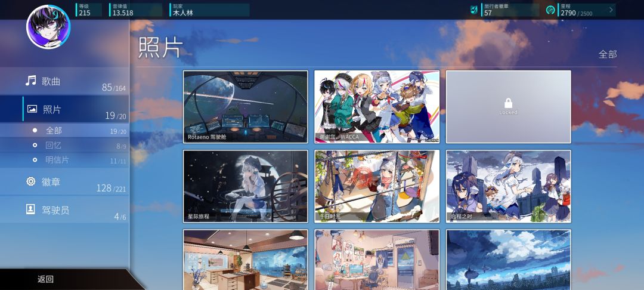Open the 徽章 menu section
Image resolution: width=644 pixels, height=290 pixels.
click(64, 181)
